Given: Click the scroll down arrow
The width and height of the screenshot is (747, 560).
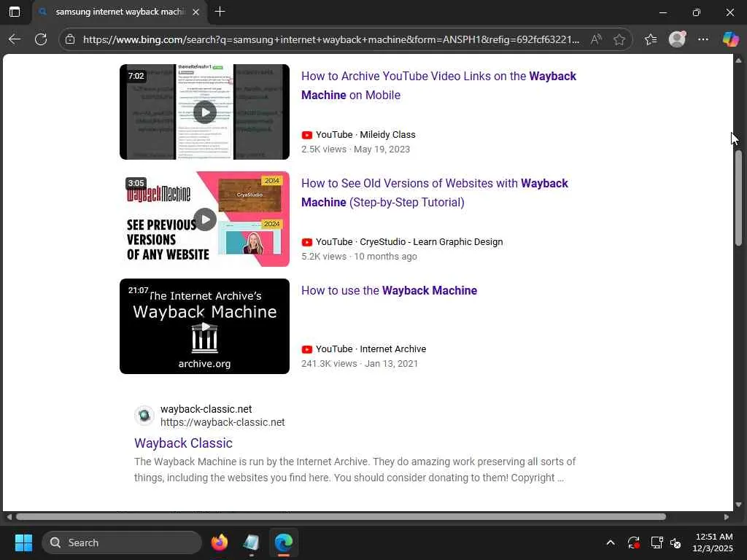Looking at the screenshot, I should click(x=738, y=505).
